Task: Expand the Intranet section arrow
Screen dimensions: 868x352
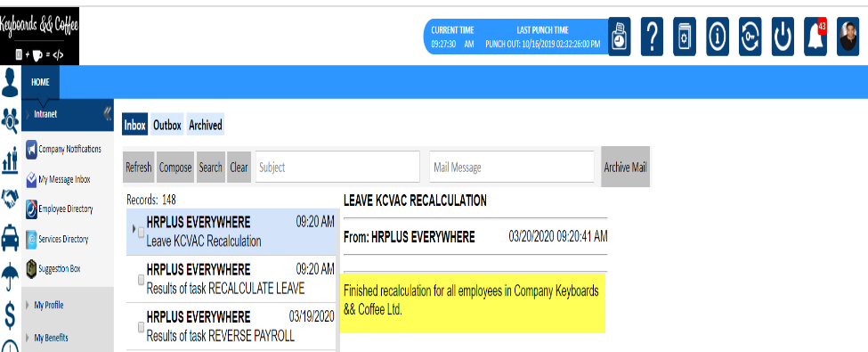Action: click(28, 115)
